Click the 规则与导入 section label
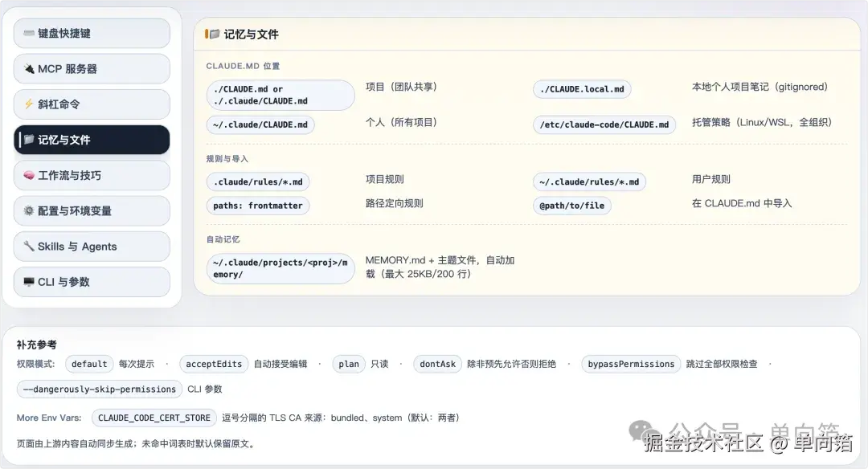 (x=227, y=159)
